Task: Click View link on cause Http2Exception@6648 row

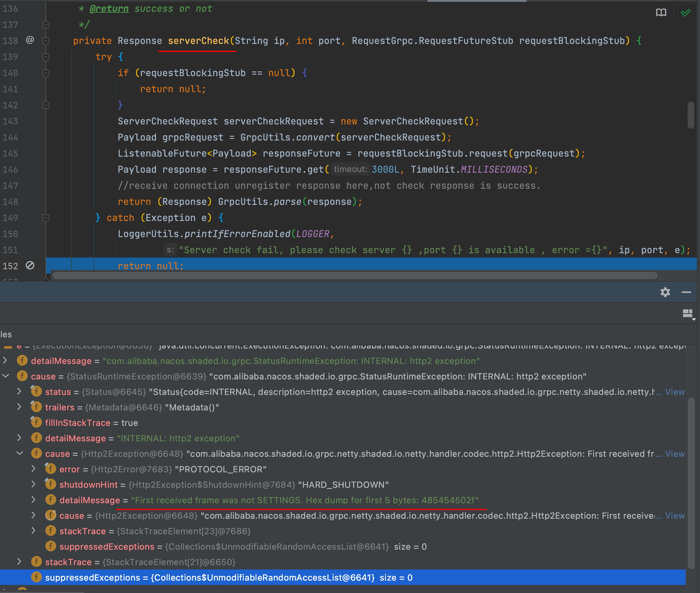Action: (x=674, y=454)
